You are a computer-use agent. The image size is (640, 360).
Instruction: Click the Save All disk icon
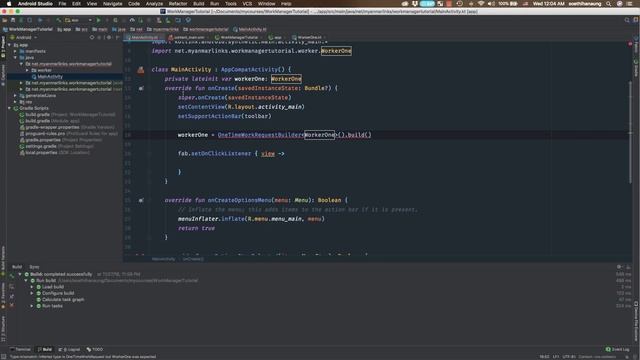click(13, 20)
